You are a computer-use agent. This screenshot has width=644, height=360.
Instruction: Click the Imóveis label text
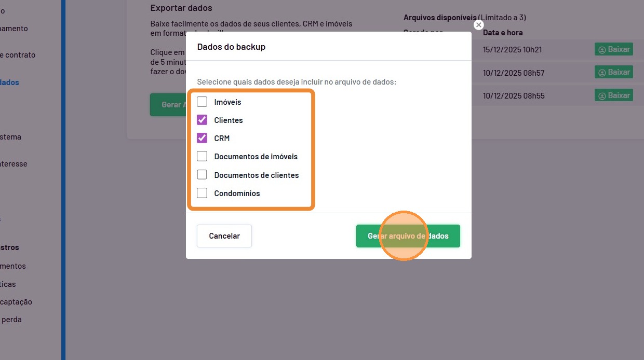227,102
